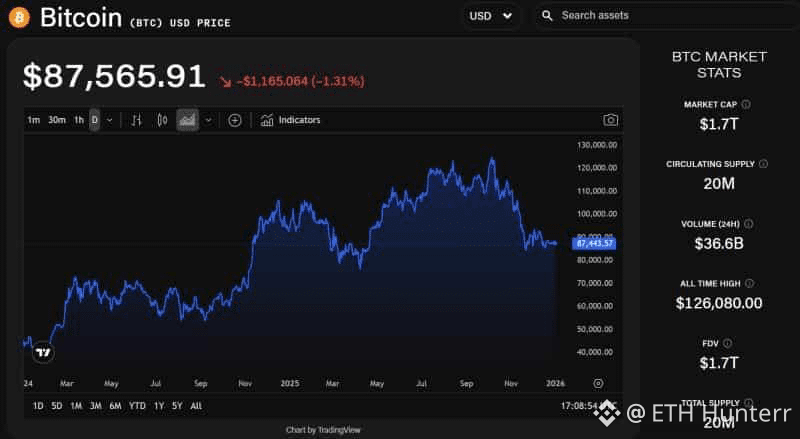The image size is (800, 439).
Task: Click Total Supply info icon
Action: [x=748, y=403]
